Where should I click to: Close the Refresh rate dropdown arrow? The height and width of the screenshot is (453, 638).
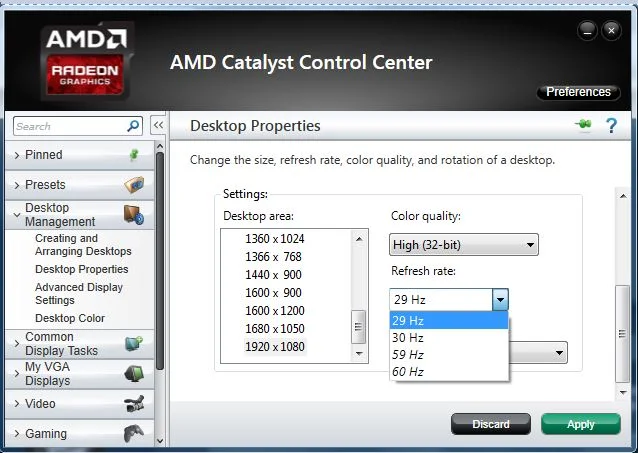[x=500, y=300]
